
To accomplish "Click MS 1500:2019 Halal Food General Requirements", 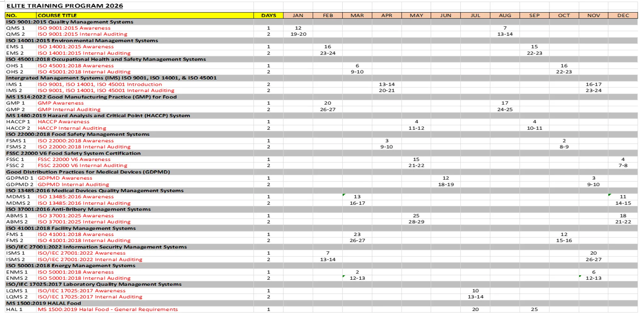I will click(108, 309).
